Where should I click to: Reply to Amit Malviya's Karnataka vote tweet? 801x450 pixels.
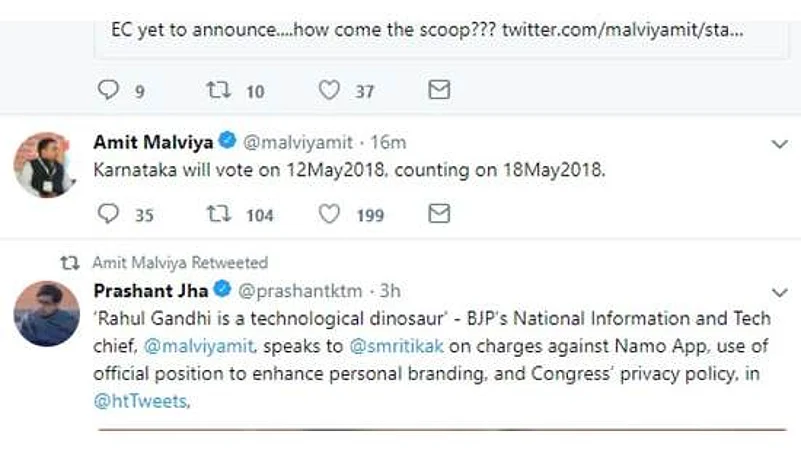(108, 214)
